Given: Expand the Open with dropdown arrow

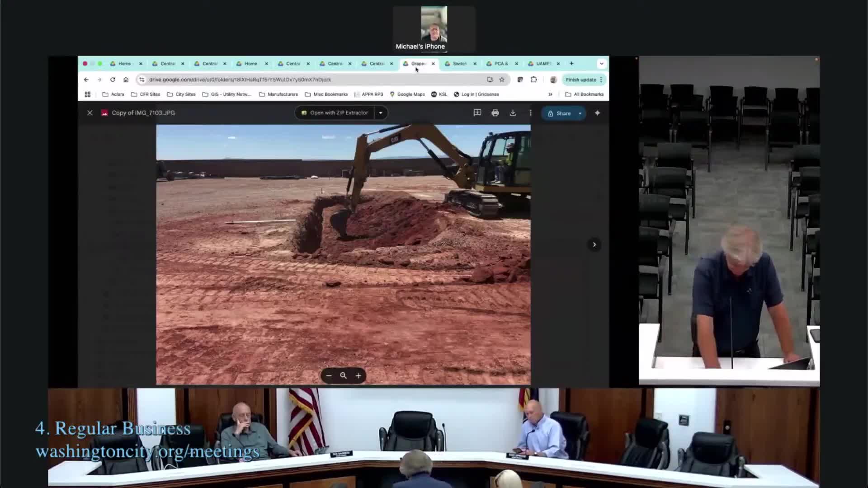Looking at the screenshot, I should pyautogui.click(x=381, y=113).
